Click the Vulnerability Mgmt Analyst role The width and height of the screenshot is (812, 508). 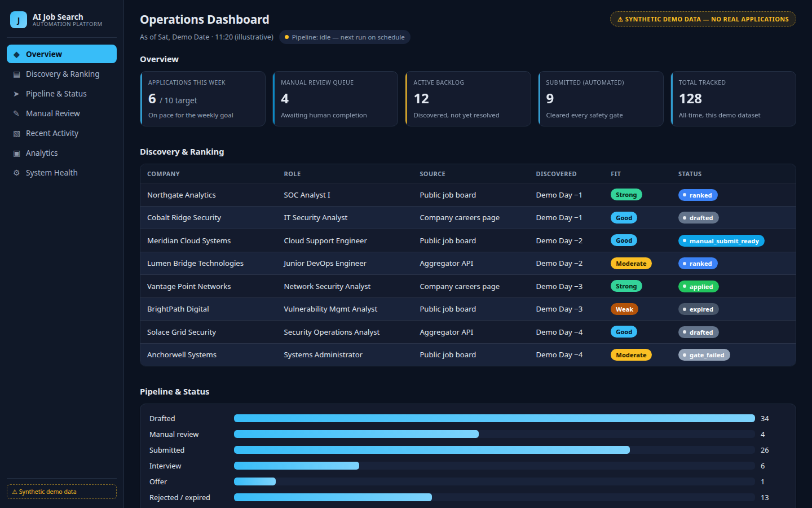pyautogui.click(x=330, y=309)
